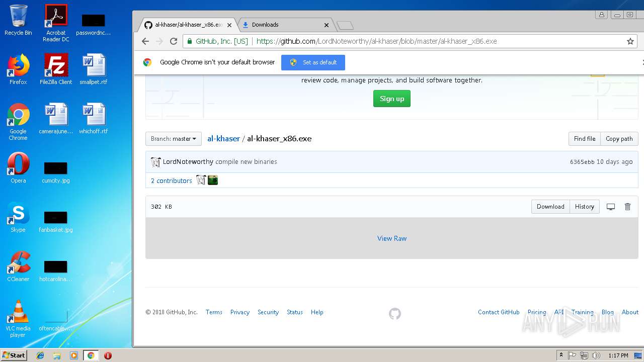Launch Google Chrome desktop shortcut
Viewport: 644px width, 362px height.
(x=18, y=122)
